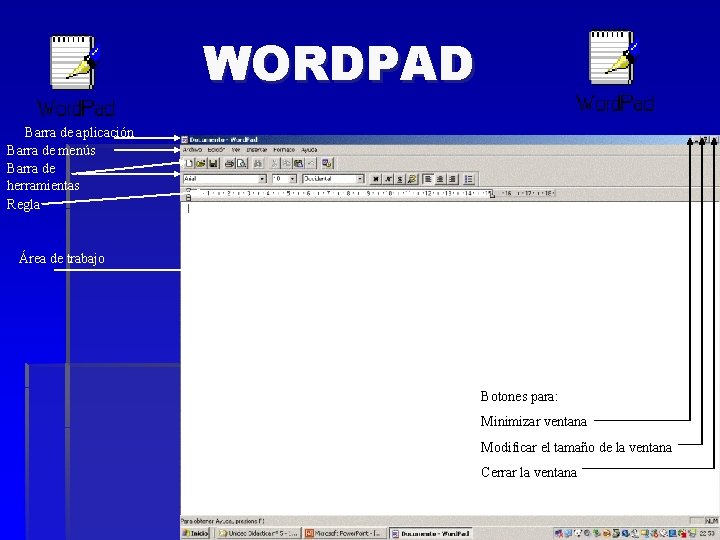Open the font size dropdown arrow
This screenshot has height=540, width=720.
click(x=292, y=179)
